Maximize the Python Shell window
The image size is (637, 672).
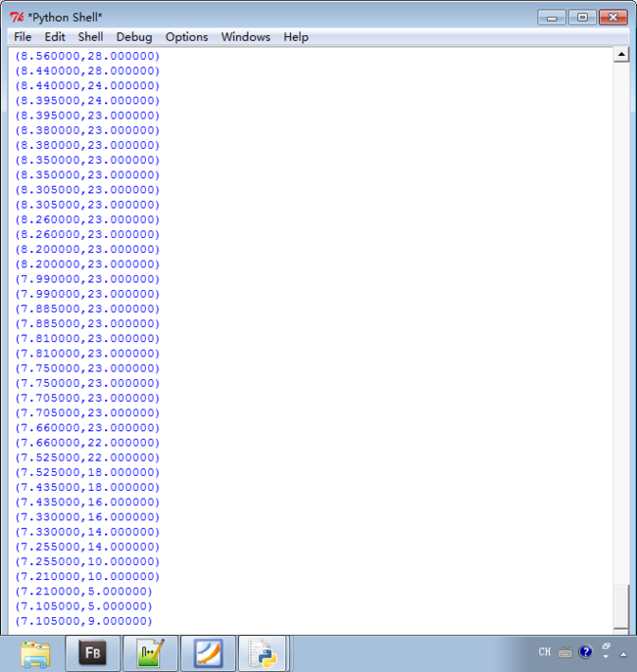(x=582, y=18)
